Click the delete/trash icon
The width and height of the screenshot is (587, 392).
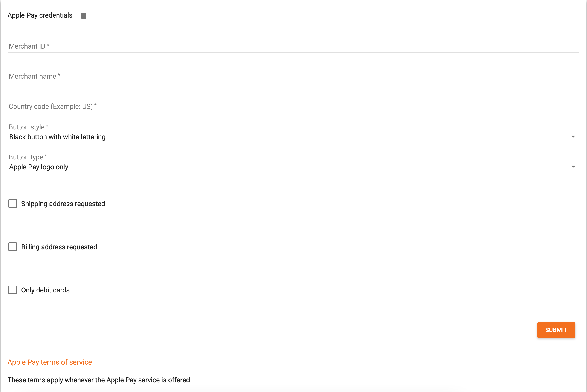tap(84, 15)
